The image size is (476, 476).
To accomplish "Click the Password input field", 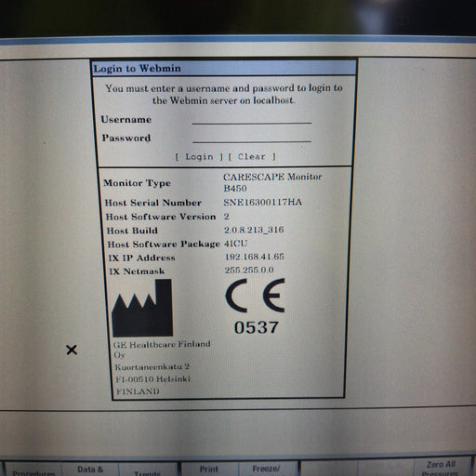I will click(252, 138).
